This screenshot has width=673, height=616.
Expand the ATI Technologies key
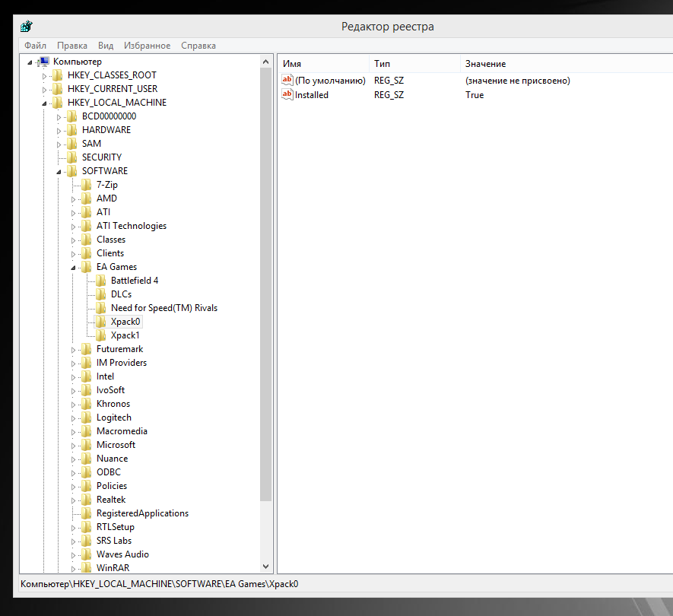click(x=74, y=227)
